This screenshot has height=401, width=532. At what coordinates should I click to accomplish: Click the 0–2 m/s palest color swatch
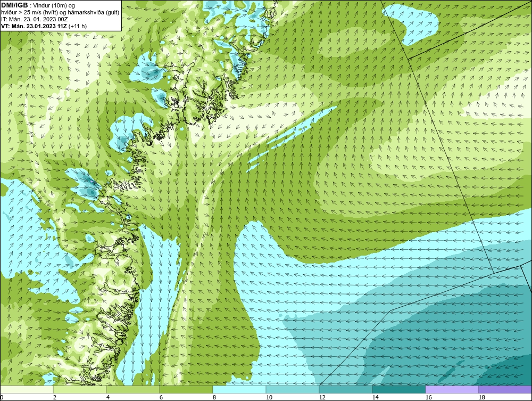[27, 389]
